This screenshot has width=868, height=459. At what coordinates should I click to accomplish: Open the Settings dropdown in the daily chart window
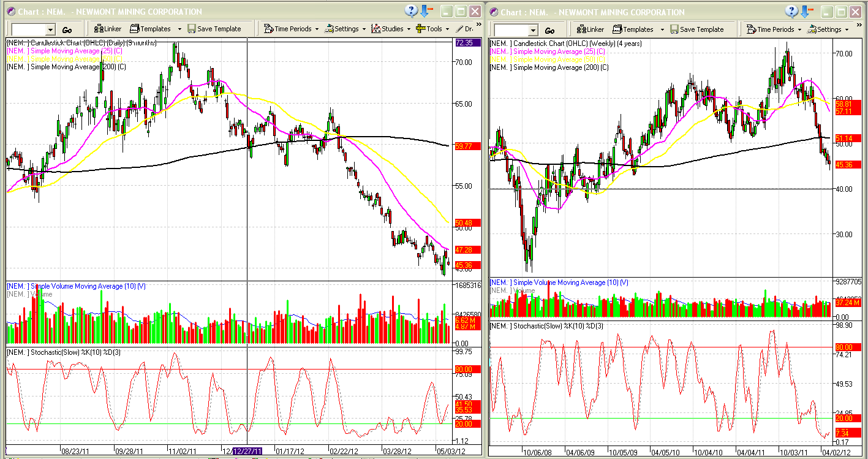pyautogui.click(x=345, y=29)
